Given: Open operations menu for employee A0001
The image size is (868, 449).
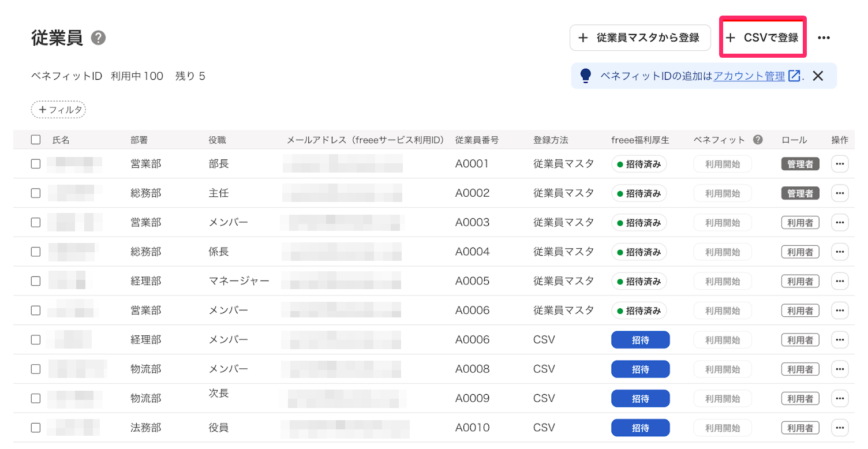Looking at the screenshot, I should pyautogui.click(x=840, y=163).
